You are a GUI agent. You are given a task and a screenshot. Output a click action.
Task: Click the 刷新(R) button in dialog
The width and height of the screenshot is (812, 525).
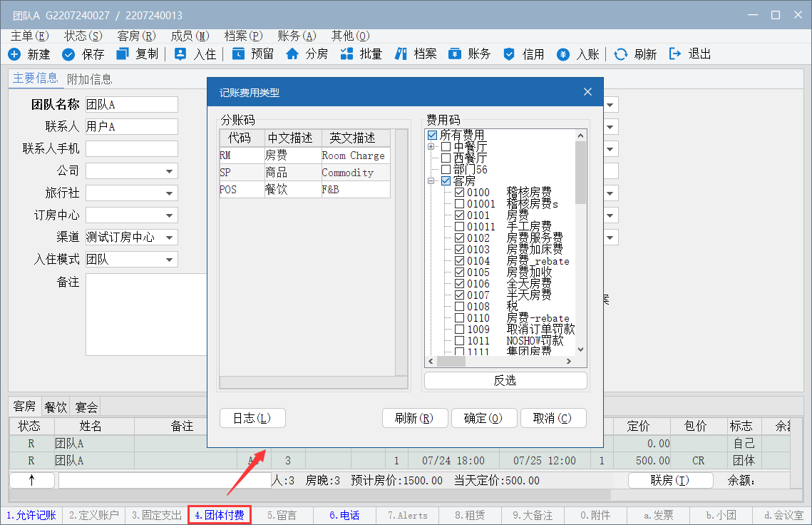click(x=414, y=418)
